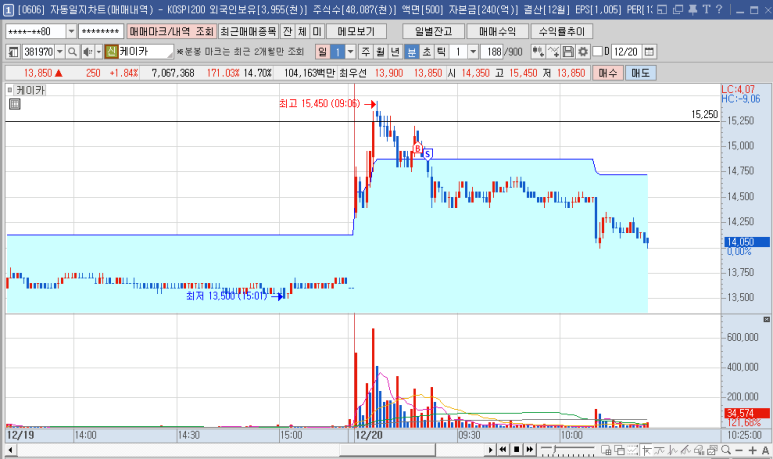Toggle the 미 filter button
Viewport: 773px width, 459px height.
316,31
